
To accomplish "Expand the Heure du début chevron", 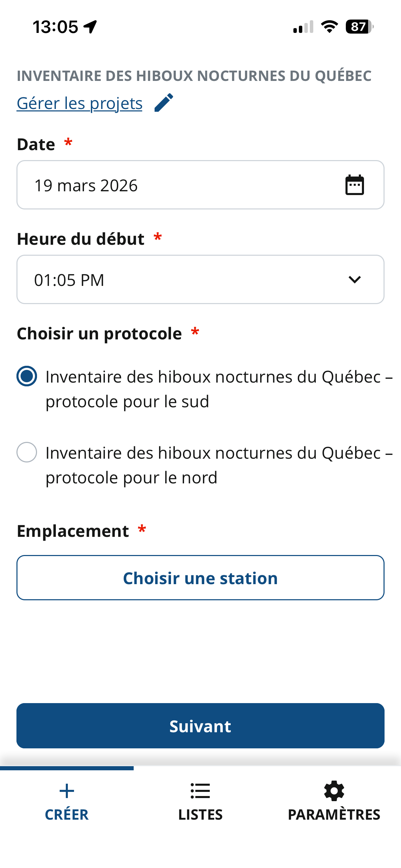I will 354,280.
